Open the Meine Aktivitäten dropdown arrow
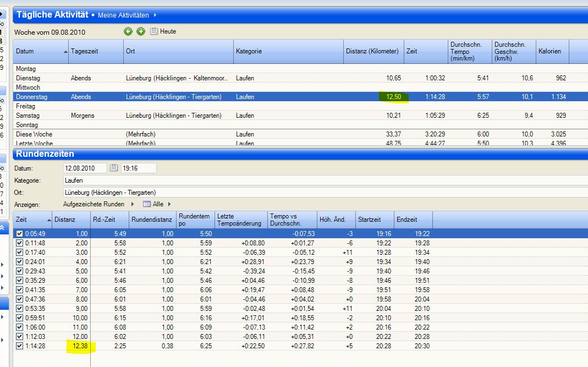This screenshot has height=367, width=588. pyautogui.click(x=155, y=15)
